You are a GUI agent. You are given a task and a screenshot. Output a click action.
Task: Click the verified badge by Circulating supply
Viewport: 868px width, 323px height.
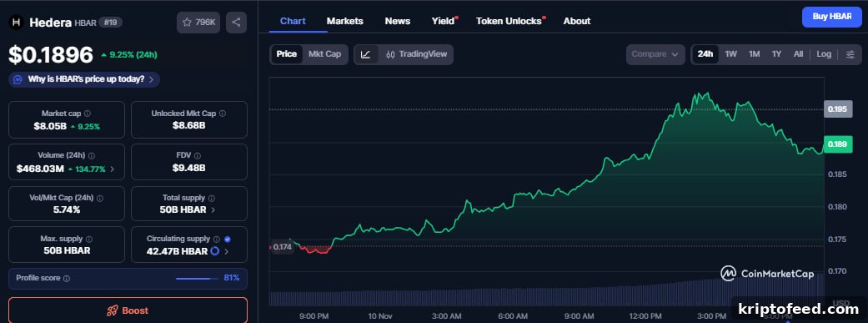(x=228, y=239)
